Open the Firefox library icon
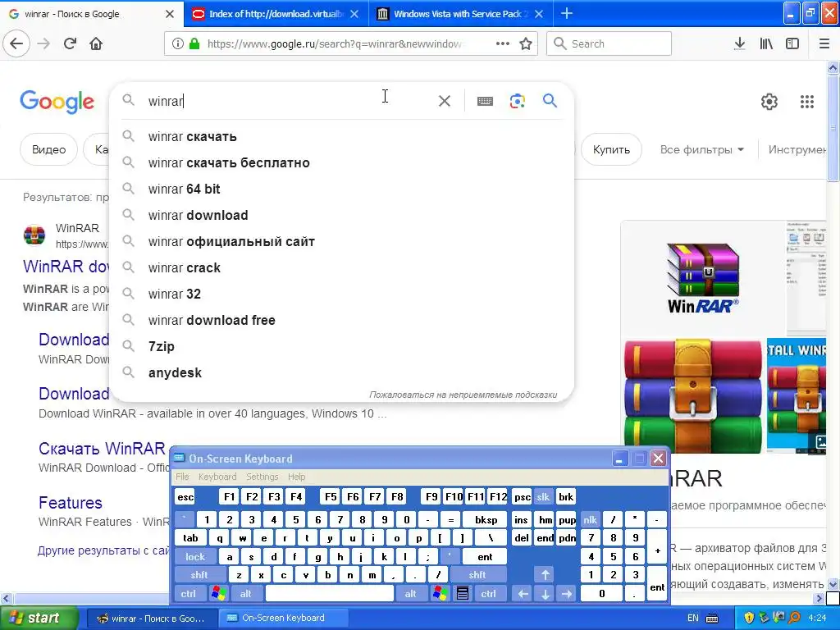The height and width of the screenshot is (630, 840). click(766, 44)
